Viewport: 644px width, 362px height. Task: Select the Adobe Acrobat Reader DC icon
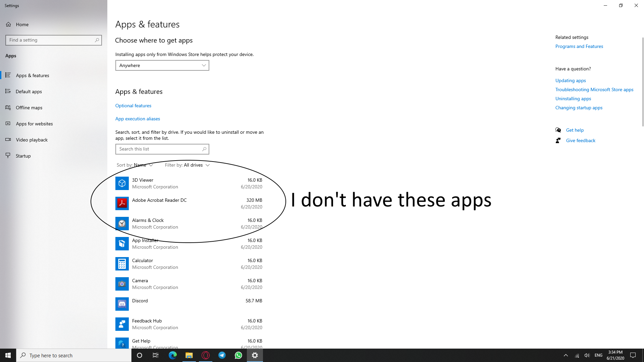pos(122,203)
